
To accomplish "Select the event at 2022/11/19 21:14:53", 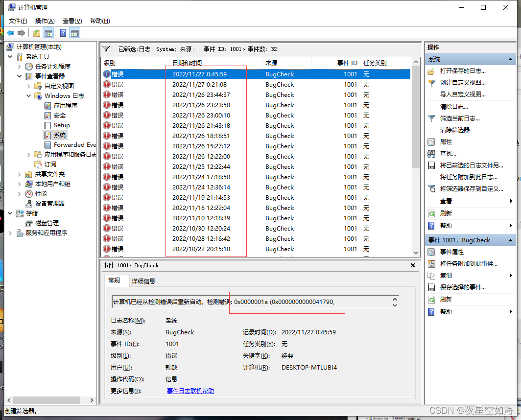I will 256,197.
